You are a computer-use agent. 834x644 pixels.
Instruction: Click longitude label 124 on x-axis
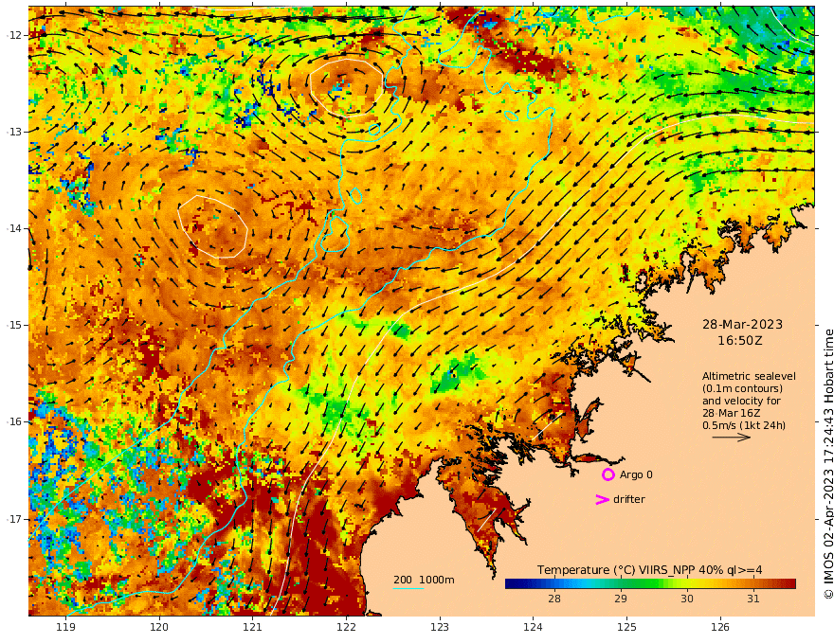click(x=533, y=627)
